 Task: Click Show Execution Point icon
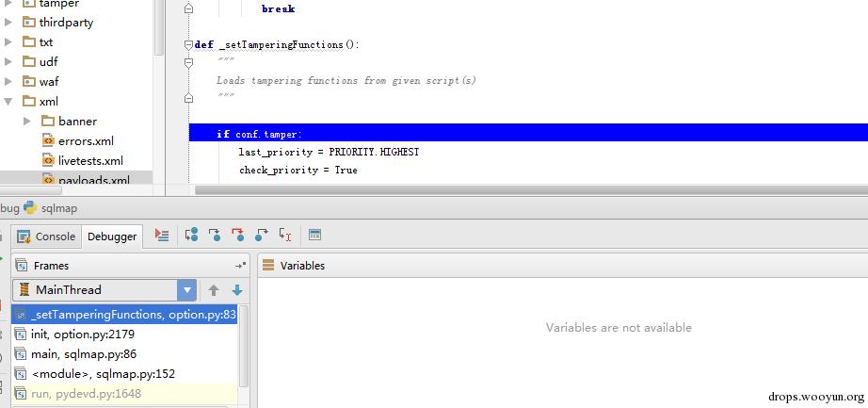162,236
